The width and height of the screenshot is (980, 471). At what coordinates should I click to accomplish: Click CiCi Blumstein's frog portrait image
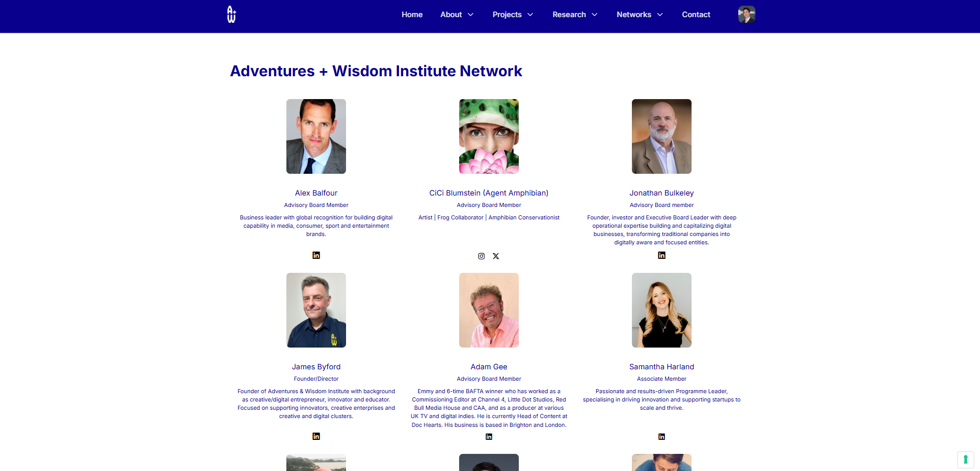coord(489,136)
